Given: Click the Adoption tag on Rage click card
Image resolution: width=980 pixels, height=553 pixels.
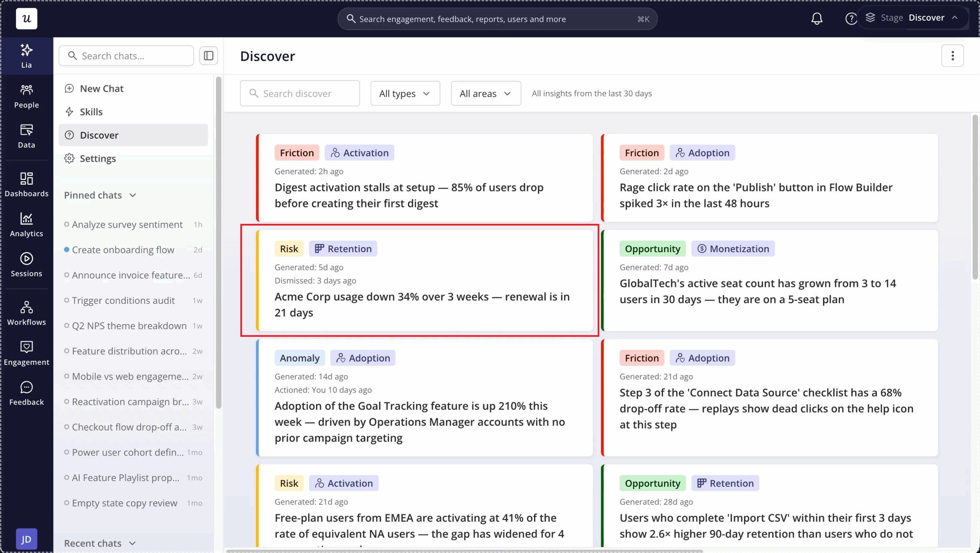Looking at the screenshot, I should click(702, 153).
